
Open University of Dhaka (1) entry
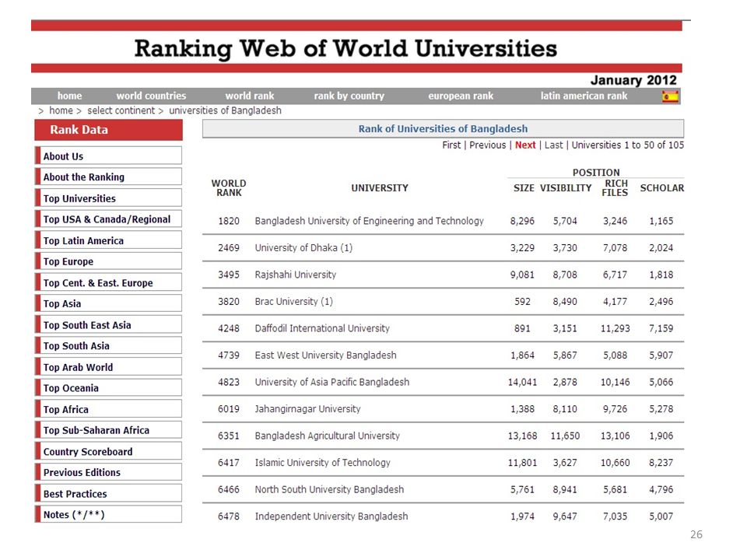point(303,247)
